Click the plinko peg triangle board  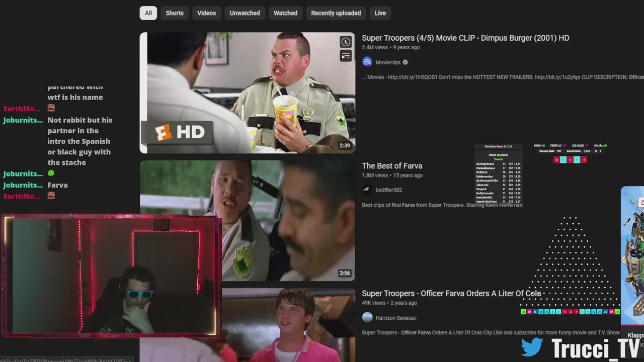pyautogui.click(x=570, y=260)
